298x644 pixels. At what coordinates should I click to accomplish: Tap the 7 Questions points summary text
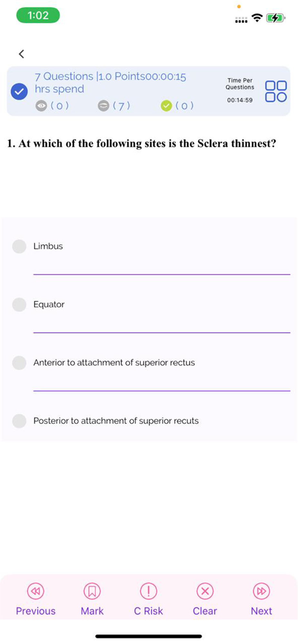(x=110, y=82)
